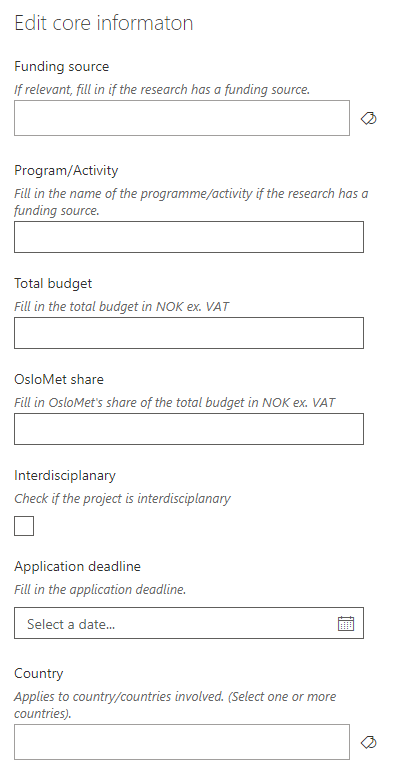Click the 'Application deadline' field label

pos(77,567)
